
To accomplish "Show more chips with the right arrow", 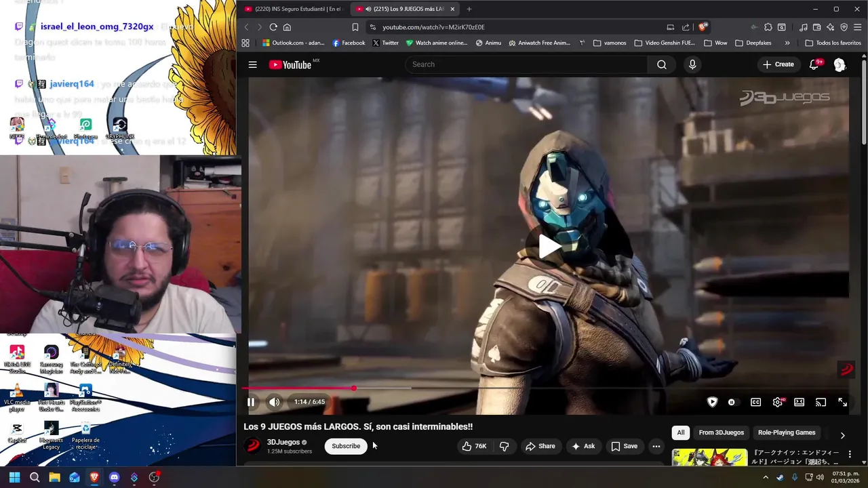I will [x=842, y=435].
